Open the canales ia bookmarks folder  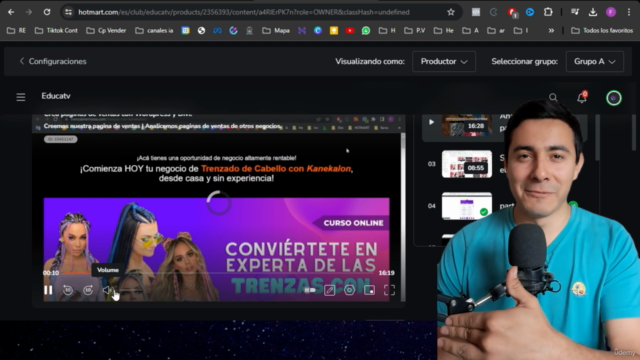click(154, 31)
